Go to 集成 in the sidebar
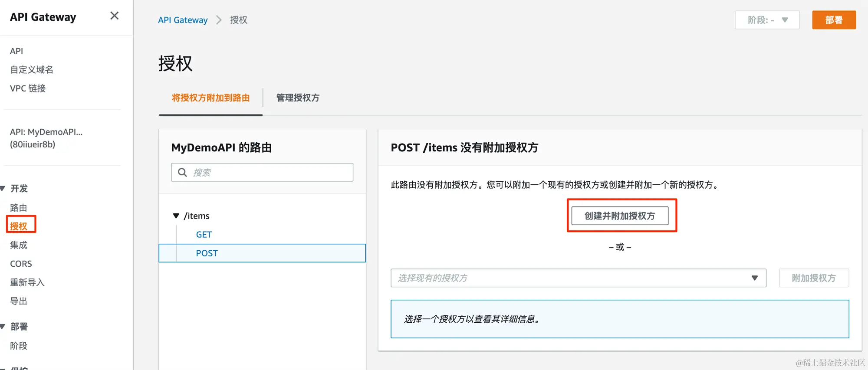Image resolution: width=868 pixels, height=370 pixels. tap(19, 245)
